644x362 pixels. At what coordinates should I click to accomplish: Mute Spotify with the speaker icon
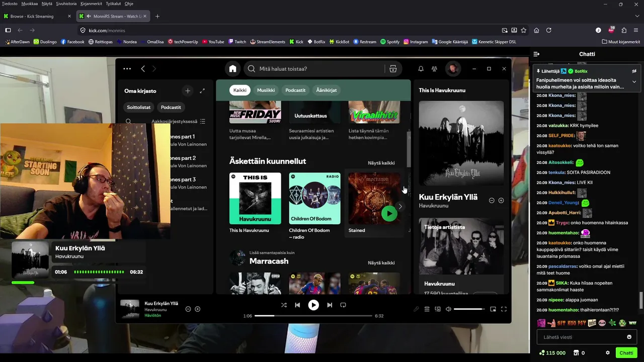tap(448, 309)
